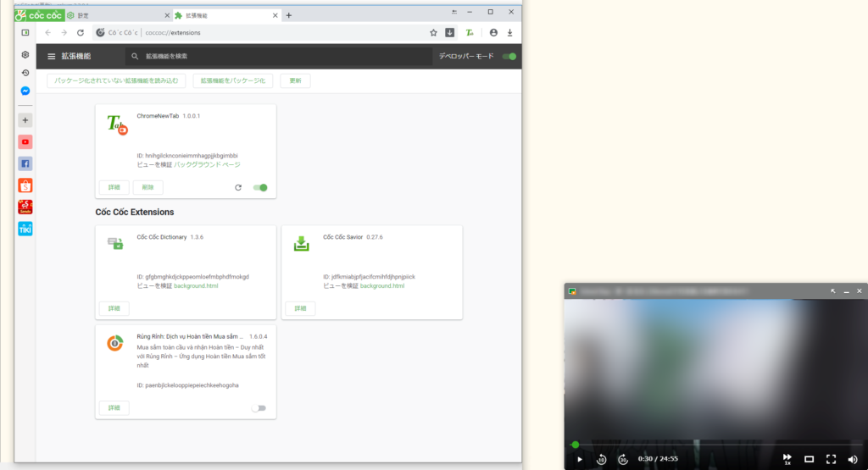
Task: Open the Sendo sidebar shortcut
Action: click(x=25, y=207)
